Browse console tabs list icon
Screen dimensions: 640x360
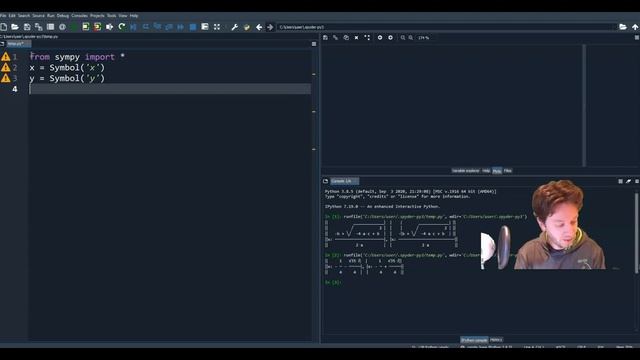325,181
